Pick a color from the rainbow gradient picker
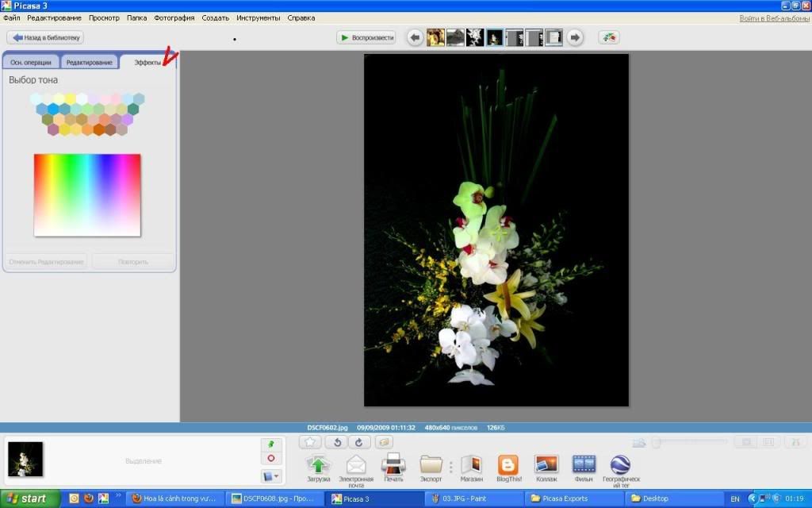Viewport: 812px width, 508px height. (x=87, y=194)
